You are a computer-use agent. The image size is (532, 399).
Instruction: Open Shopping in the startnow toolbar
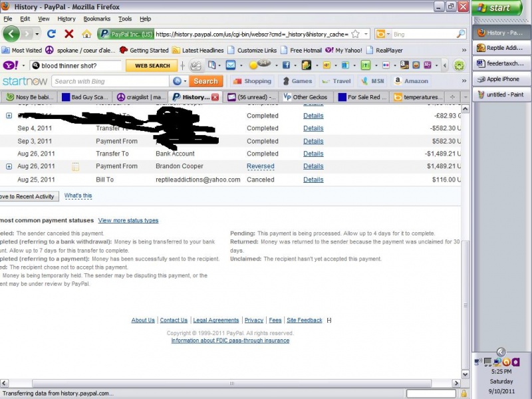(x=252, y=81)
